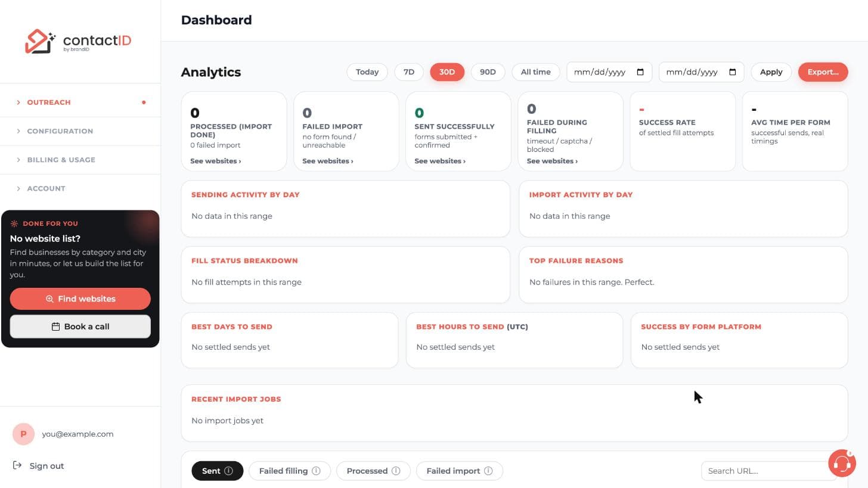Focus the end date input field
Viewport: 868px width, 488px height.
pos(702,72)
